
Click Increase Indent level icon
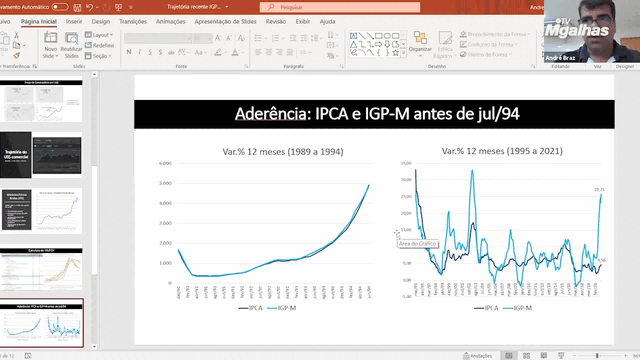[303, 38]
